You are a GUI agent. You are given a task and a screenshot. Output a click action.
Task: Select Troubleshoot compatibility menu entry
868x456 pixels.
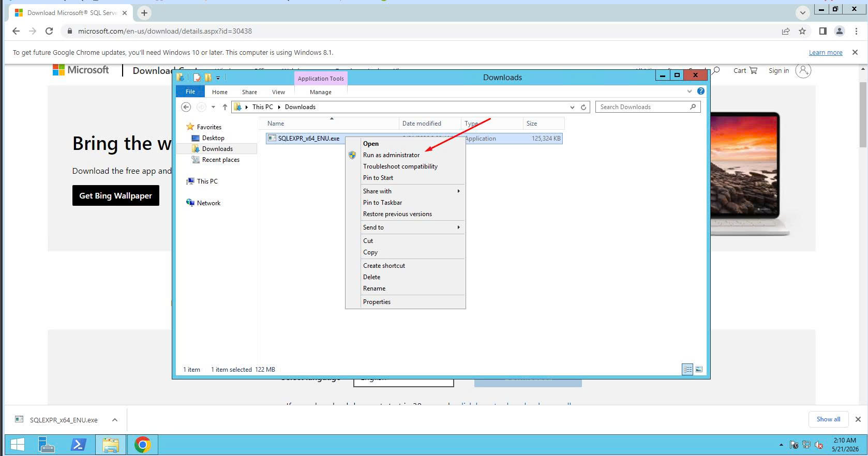(x=400, y=166)
